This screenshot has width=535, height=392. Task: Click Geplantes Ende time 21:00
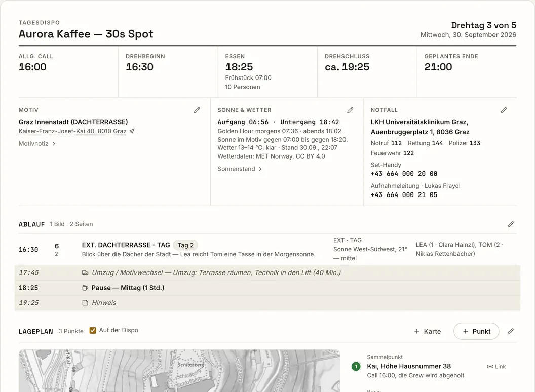pos(438,67)
